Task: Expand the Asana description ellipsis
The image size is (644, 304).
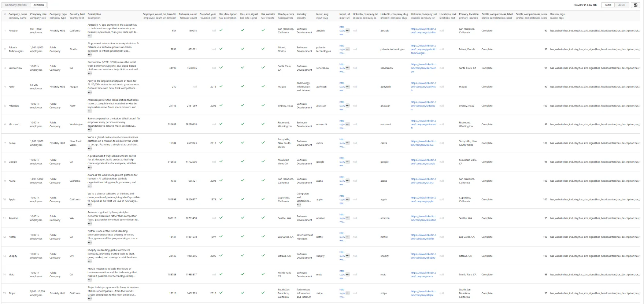Action: [90, 186]
